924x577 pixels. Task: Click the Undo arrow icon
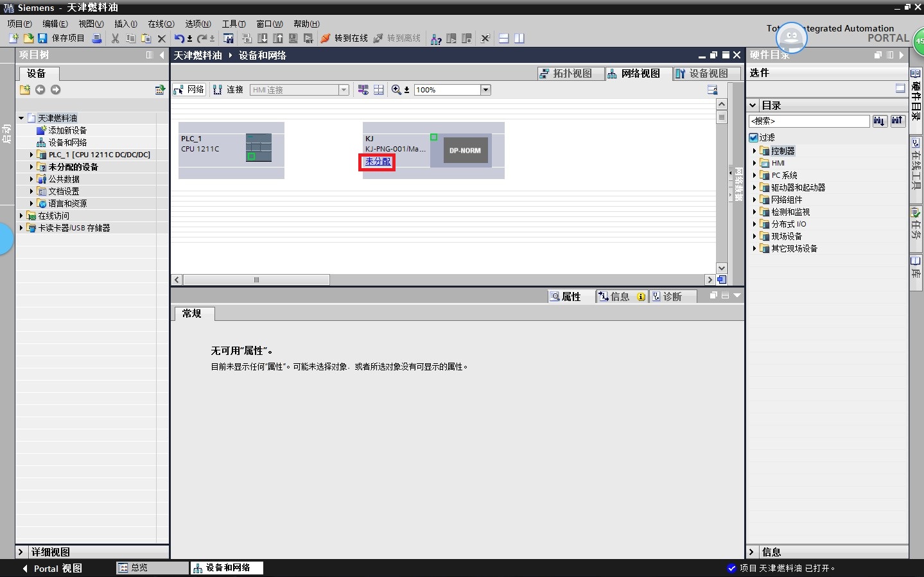179,39
